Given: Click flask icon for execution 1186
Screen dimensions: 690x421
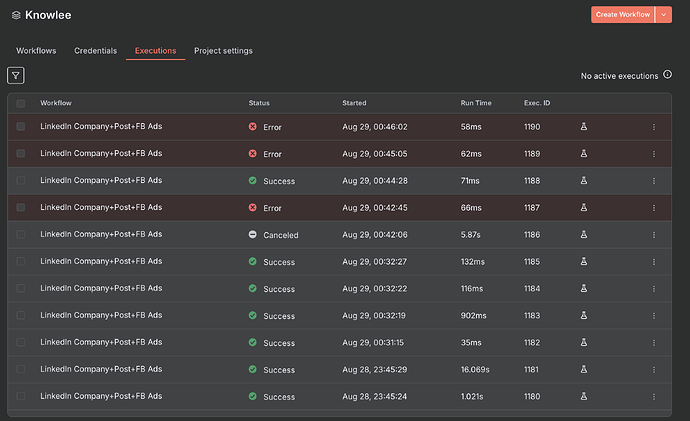Looking at the screenshot, I should [584, 234].
